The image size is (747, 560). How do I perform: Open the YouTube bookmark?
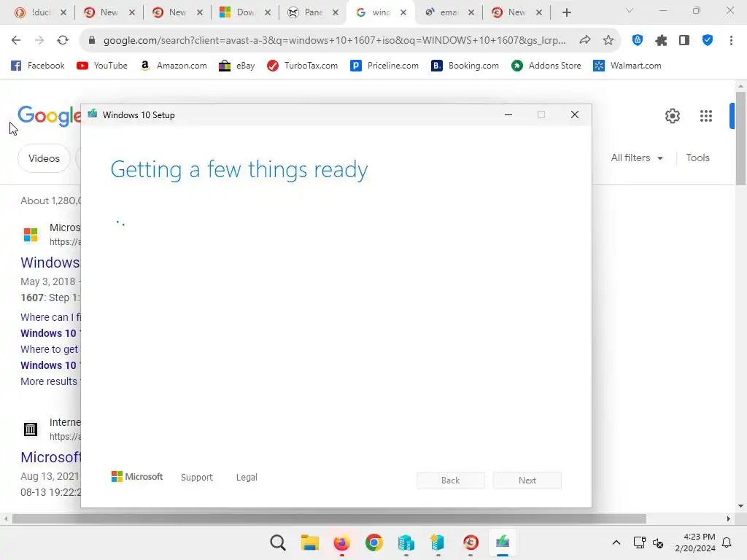102,66
